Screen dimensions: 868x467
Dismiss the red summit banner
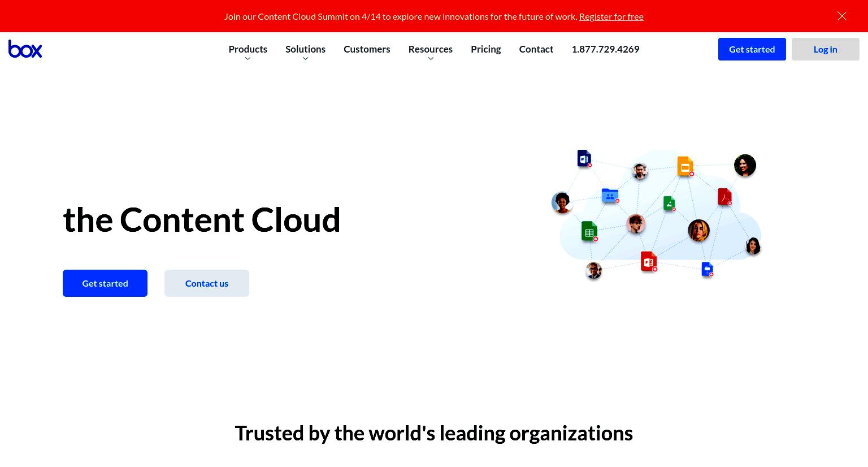click(842, 16)
